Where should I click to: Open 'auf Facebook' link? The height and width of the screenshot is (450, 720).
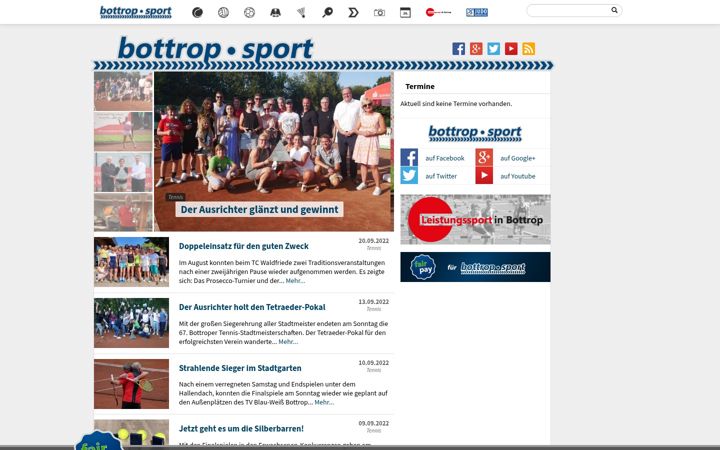click(444, 158)
